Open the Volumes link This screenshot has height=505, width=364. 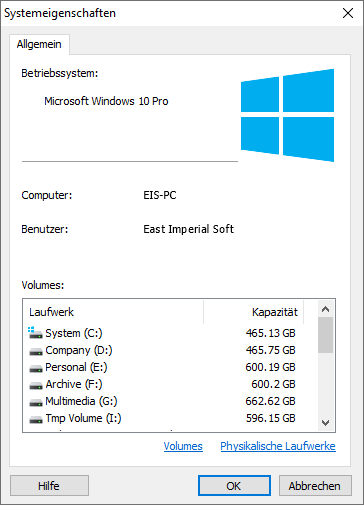point(183,446)
